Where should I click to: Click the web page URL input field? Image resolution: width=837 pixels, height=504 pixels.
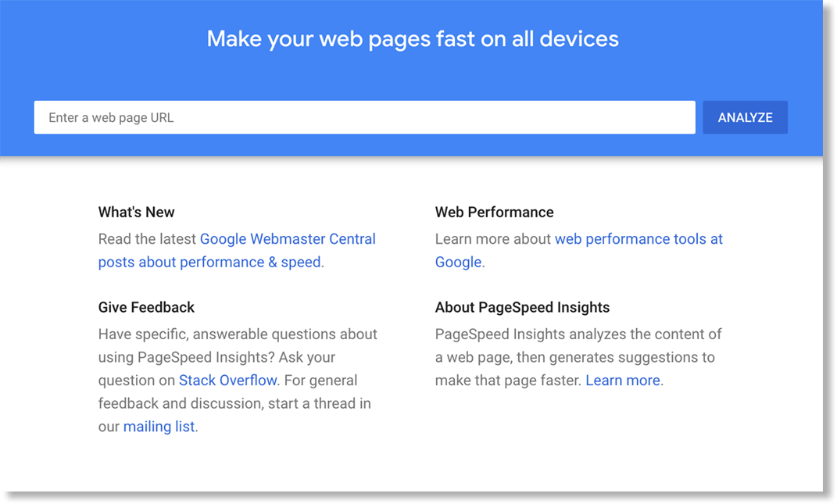point(364,117)
